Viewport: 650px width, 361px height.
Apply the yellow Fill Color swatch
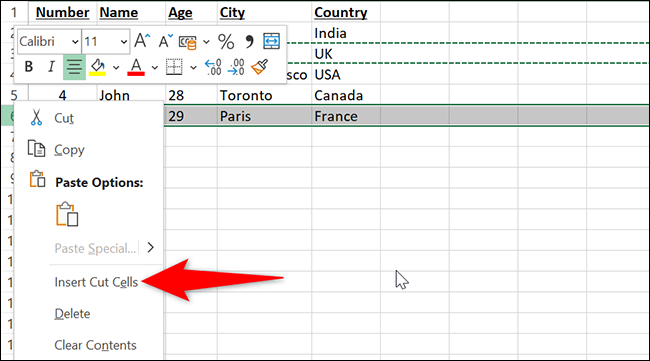pos(98,67)
